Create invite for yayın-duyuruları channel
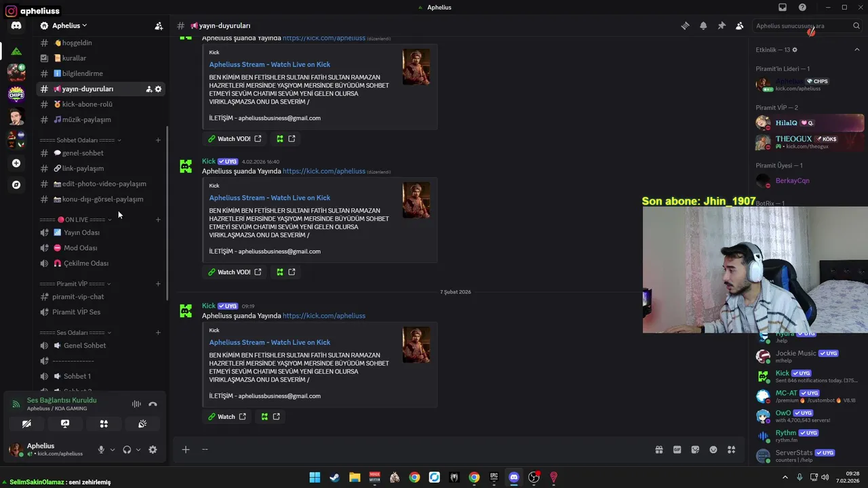Viewport: 868px width, 488px height. 149,89
